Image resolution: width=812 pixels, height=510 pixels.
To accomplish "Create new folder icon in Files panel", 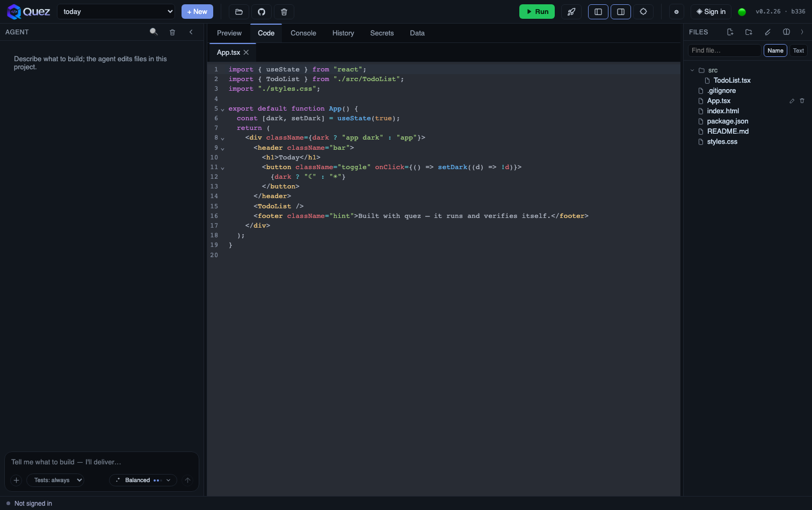I will coord(749,32).
